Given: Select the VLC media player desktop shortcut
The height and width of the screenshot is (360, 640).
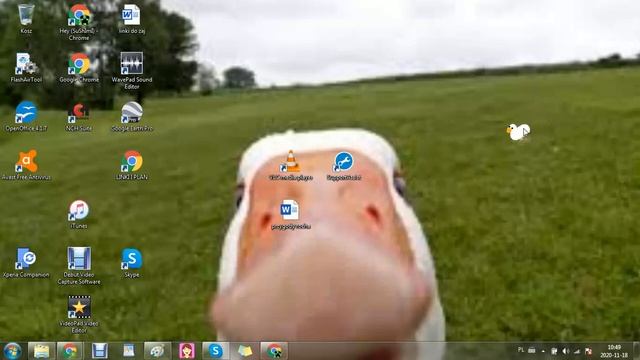Looking at the screenshot, I should click(291, 165).
